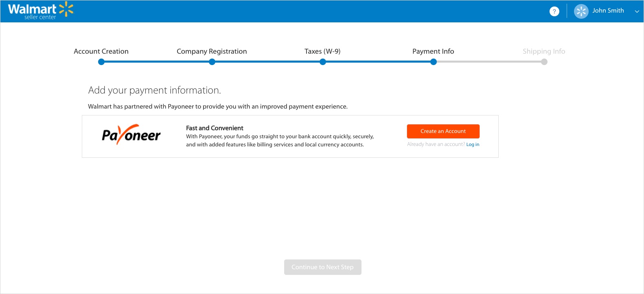Select the Account Creation step label
Image resolution: width=644 pixels, height=294 pixels.
101,51
